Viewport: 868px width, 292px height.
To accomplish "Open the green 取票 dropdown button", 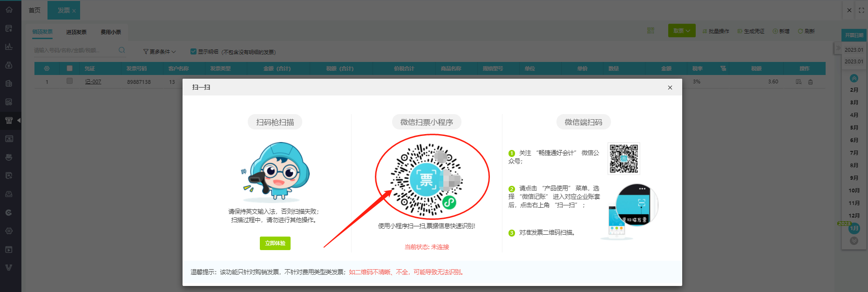I will tap(682, 31).
